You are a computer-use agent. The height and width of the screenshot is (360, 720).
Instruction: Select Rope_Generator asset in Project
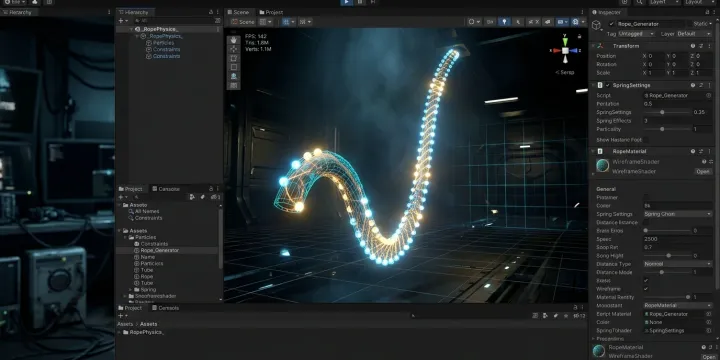[x=167, y=251]
